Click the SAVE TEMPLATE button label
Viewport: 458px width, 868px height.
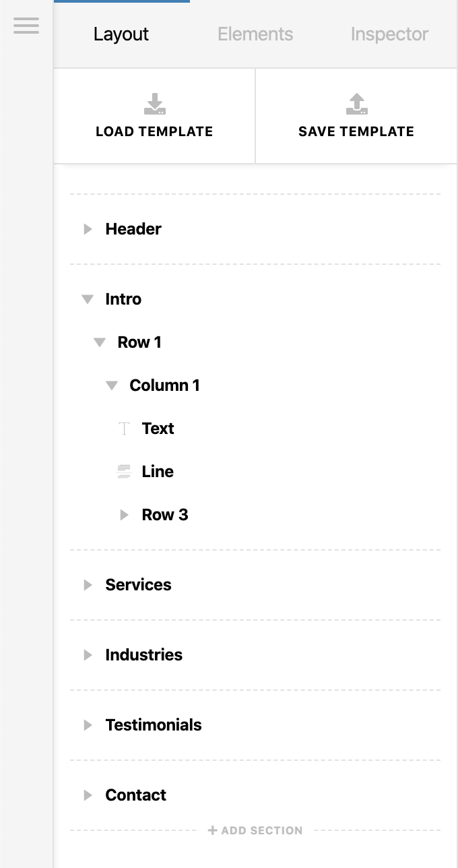pos(356,131)
